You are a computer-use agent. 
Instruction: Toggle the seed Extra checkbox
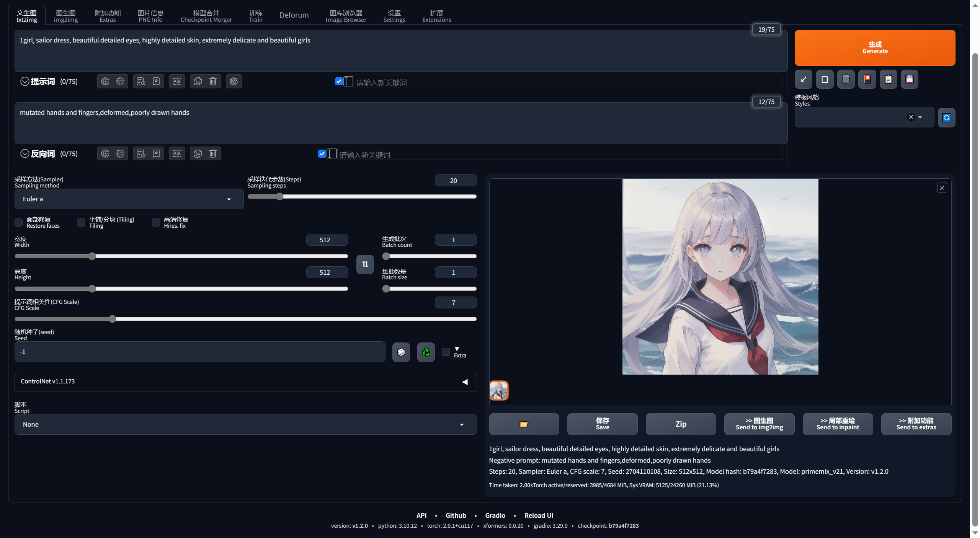click(x=446, y=352)
